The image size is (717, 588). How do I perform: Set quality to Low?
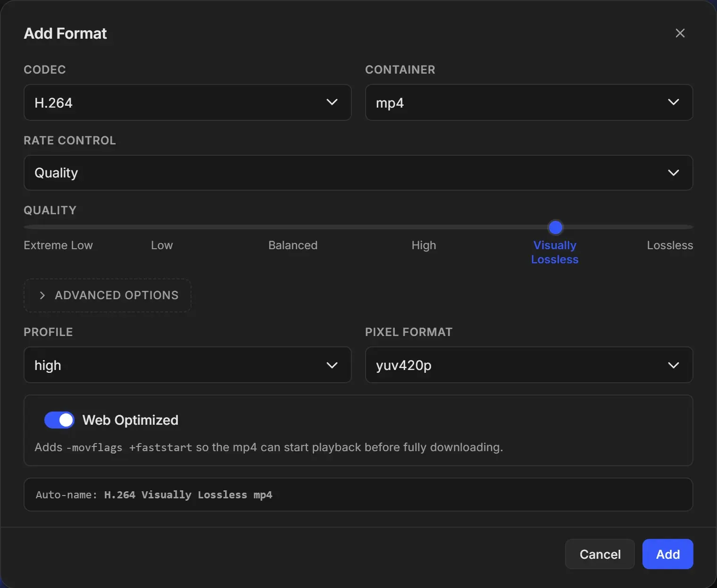coord(162,245)
